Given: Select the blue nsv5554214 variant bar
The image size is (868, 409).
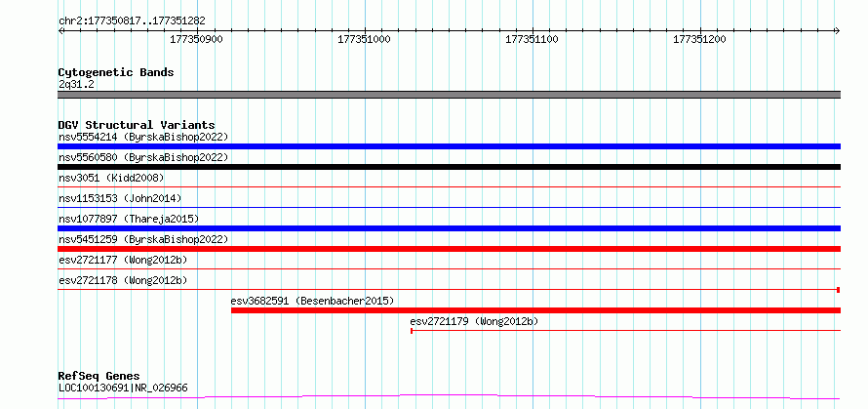Looking at the screenshot, I should (449, 146).
